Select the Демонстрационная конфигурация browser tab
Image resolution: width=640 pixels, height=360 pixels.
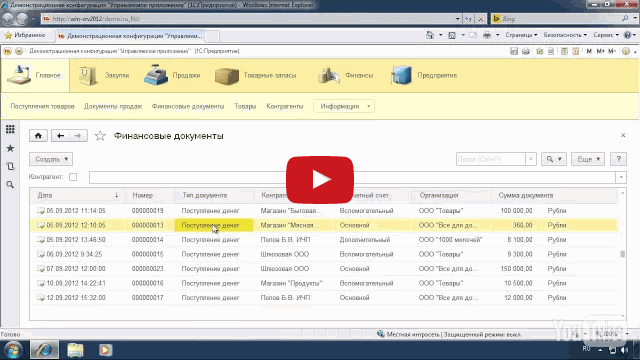pyautogui.click(x=130, y=36)
